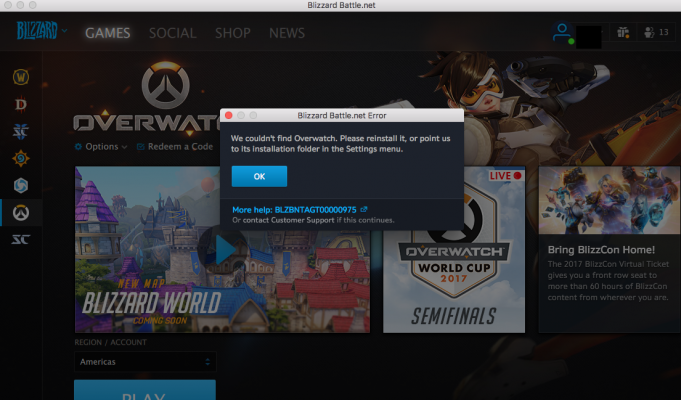681x400 pixels.
Task: Open Hearthstone from the game sidebar
Action: pos(21,158)
